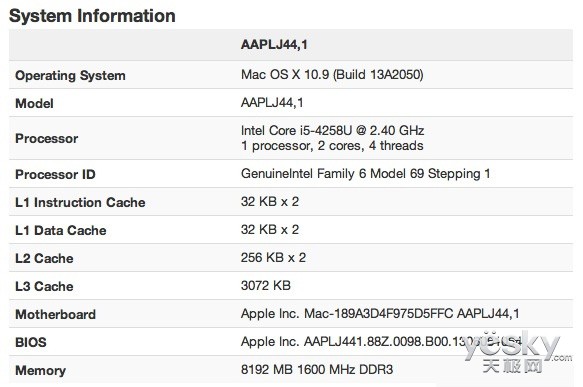The image size is (583, 387).
Task: Select the AAPLJ44,1 table header
Action: click(x=274, y=45)
